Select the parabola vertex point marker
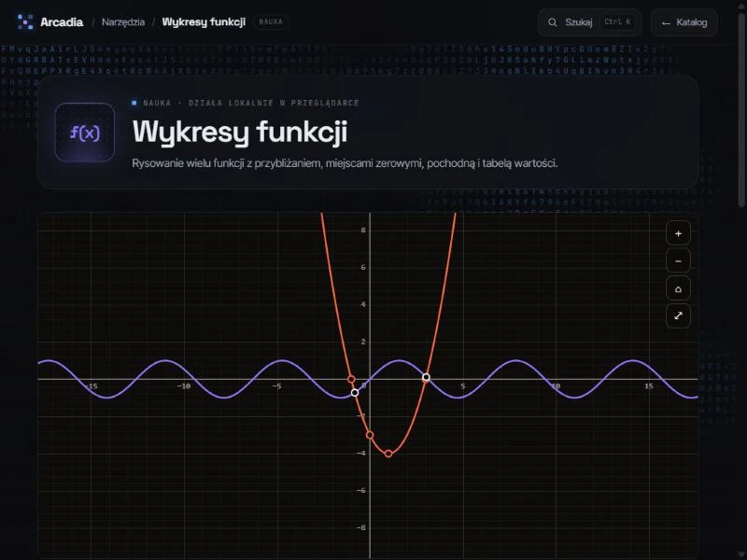The width and height of the screenshot is (747, 560). pyautogui.click(x=388, y=454)
